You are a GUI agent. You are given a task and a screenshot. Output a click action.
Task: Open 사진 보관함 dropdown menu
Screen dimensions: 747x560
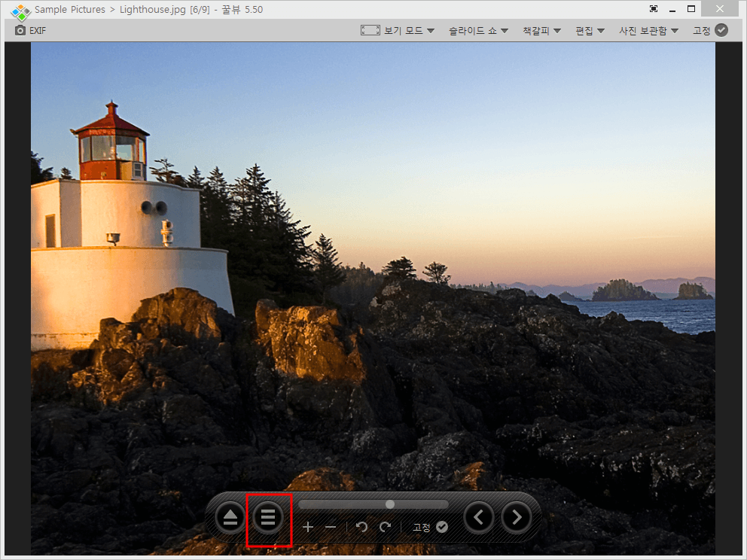click(648, 30)
